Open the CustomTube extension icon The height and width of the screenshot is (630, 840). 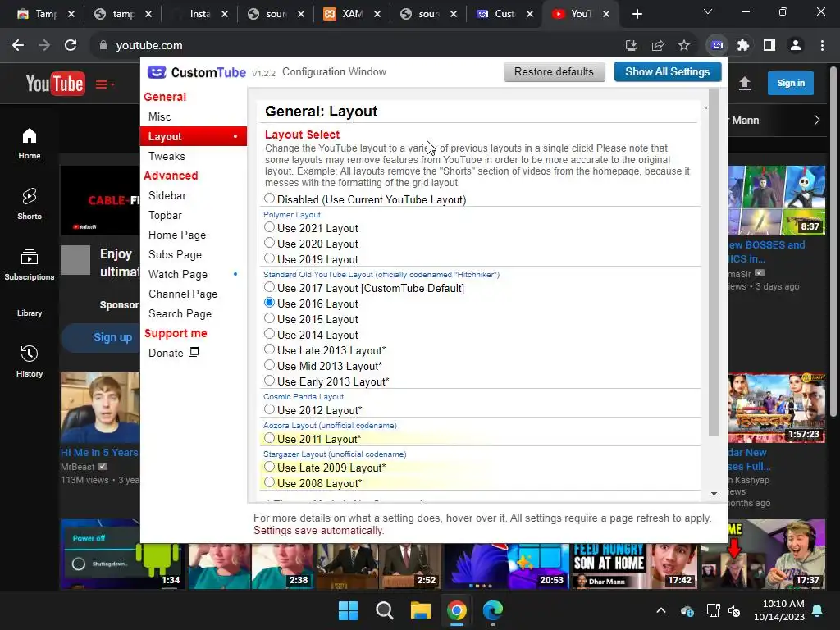[x=717, y=46]
